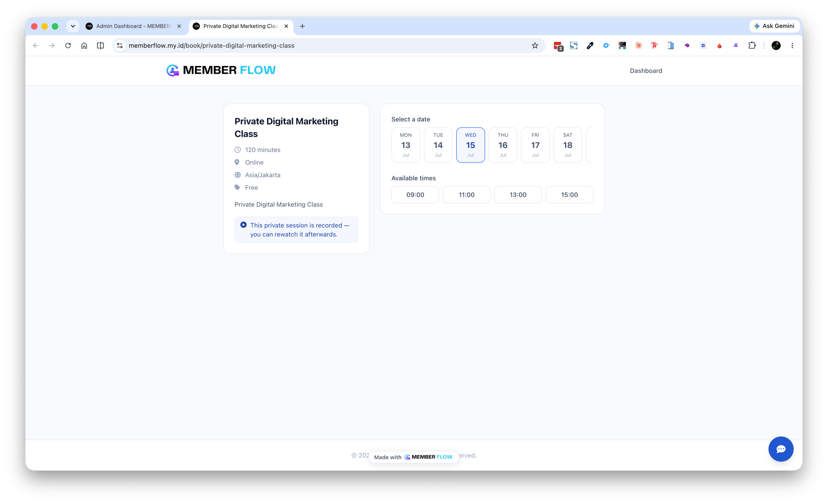Viewport: 828px width, 504px height.
Task: Open the browser home page
Action: click(84, 45)
